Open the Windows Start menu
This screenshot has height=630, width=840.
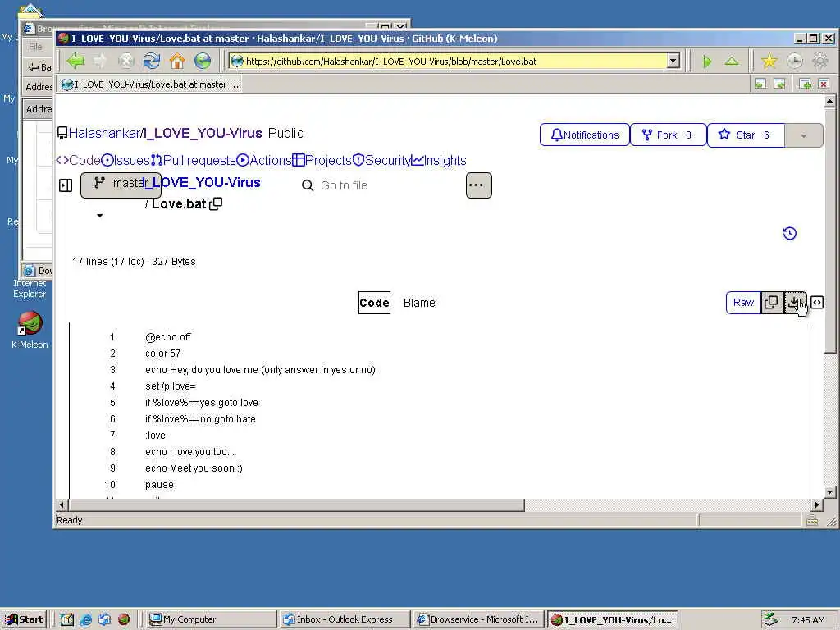coord(24,619)
